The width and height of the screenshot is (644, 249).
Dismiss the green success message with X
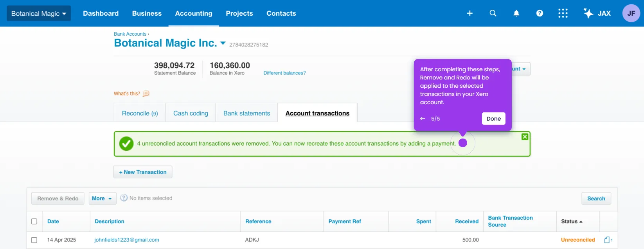525,137
